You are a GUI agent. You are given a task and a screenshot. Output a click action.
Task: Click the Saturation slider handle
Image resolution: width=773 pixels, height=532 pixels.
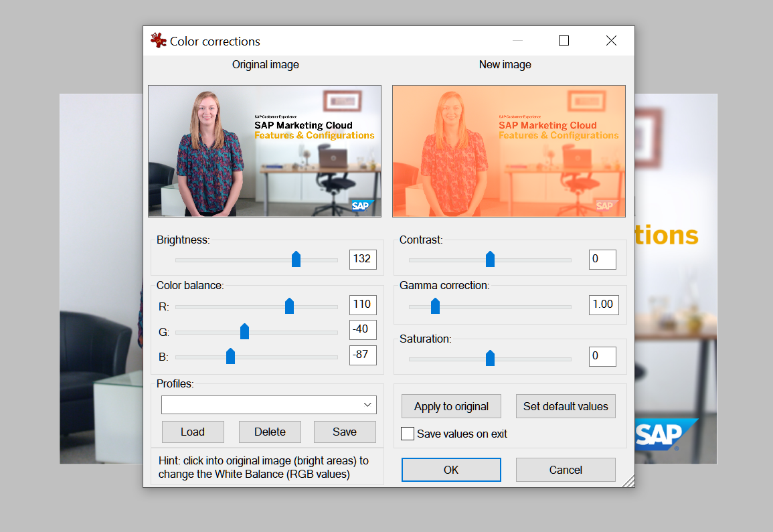point(490,358)
